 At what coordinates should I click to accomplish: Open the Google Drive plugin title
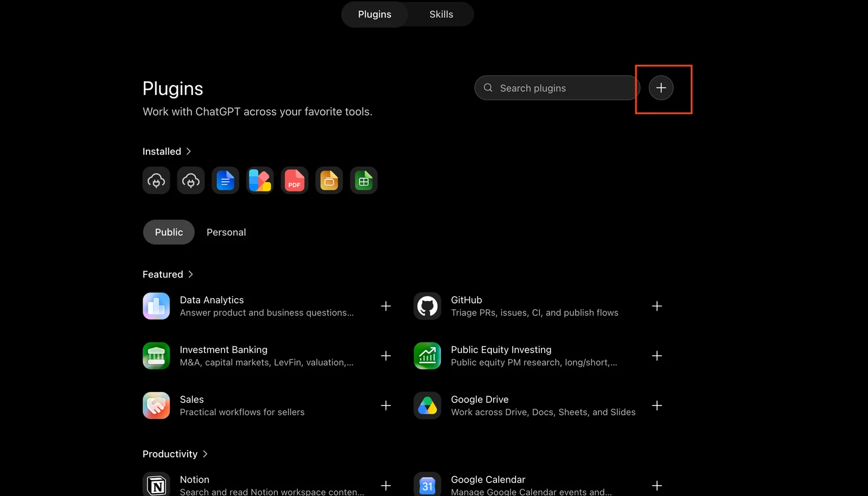480,400
